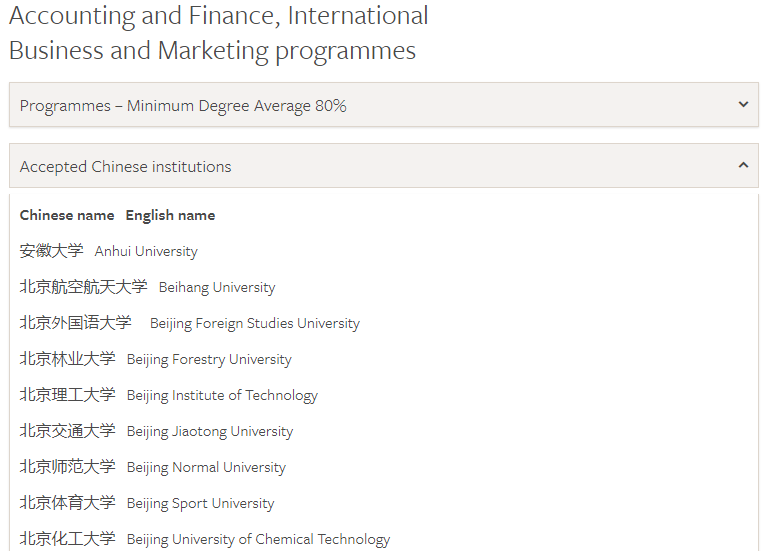Select Beijing Foreign Studies University
Image resolution: width=771 pixels, height=551 pixels.
(x=255, y=323)
